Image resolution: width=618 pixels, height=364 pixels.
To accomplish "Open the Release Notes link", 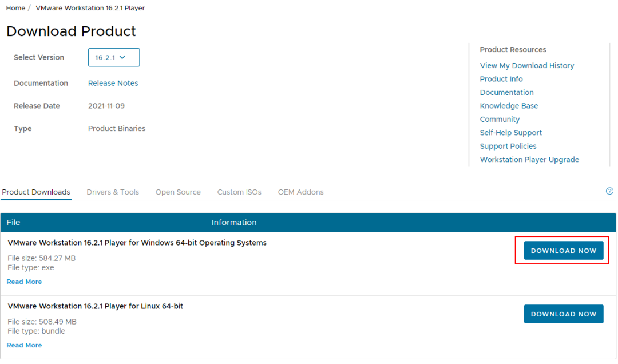I will click(113, 83).
